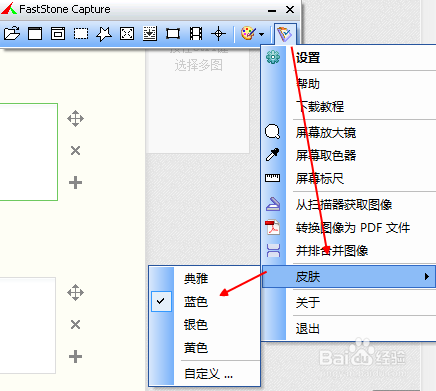Remove lower image box with X icon

pos(76,324)
